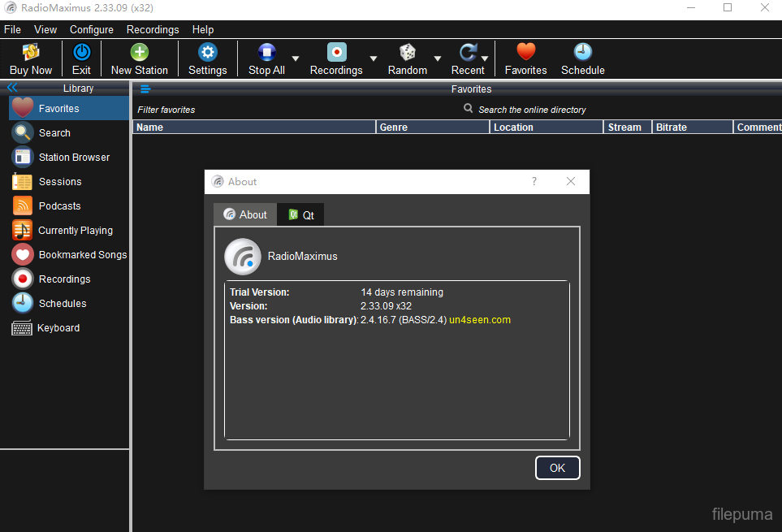
Task: Open Settings gear in toolbar
Action: pyautogui.click(x=208, y=54)
